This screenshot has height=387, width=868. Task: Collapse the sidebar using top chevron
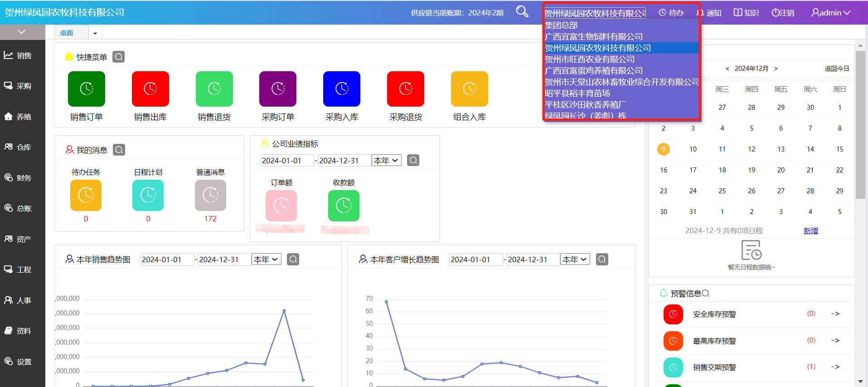22,32
